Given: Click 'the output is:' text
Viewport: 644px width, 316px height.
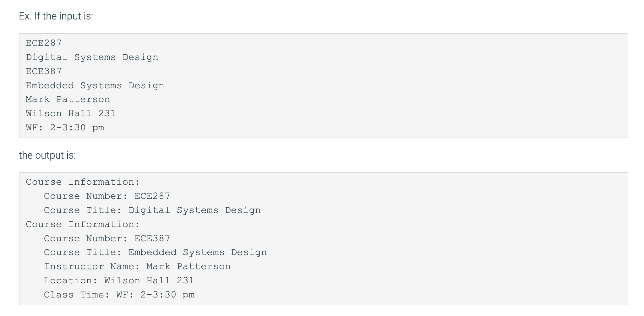Looking at the screenshot, I should click(47, 155).
